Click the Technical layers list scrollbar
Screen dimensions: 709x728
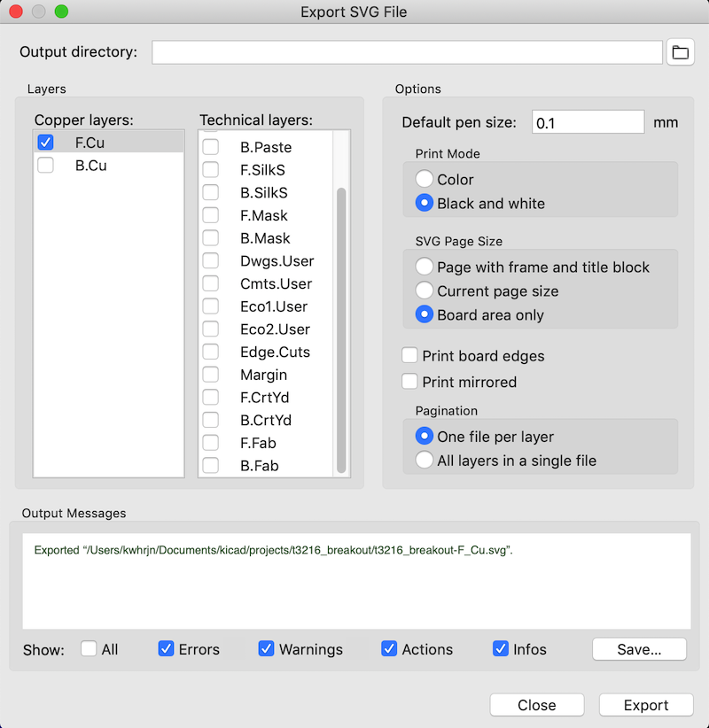[341, 330]
